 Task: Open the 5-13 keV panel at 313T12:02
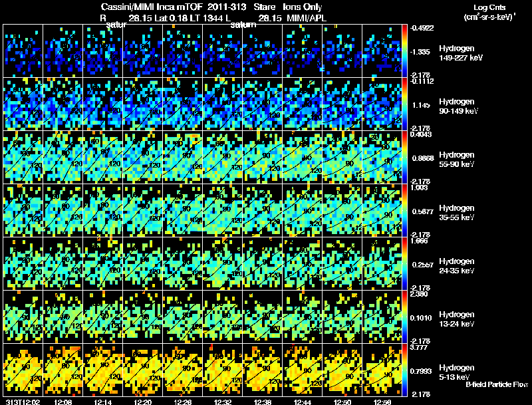(x=23, y=370)
